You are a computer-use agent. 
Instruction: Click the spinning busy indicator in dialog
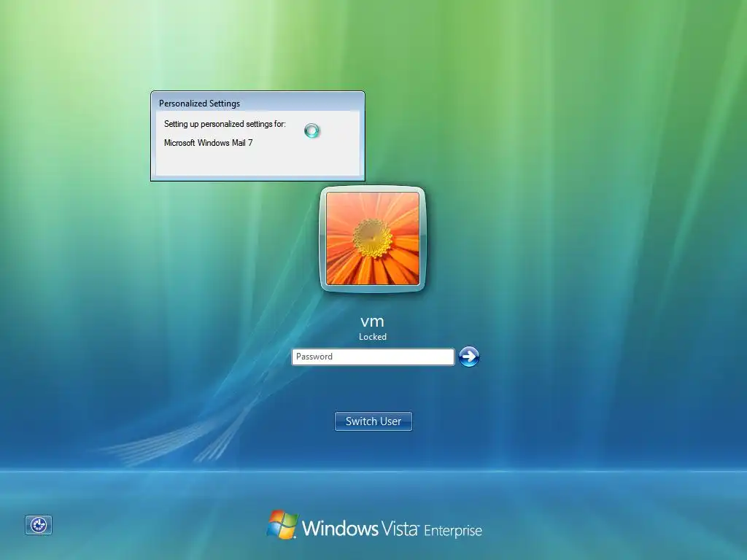pos(311,131)
